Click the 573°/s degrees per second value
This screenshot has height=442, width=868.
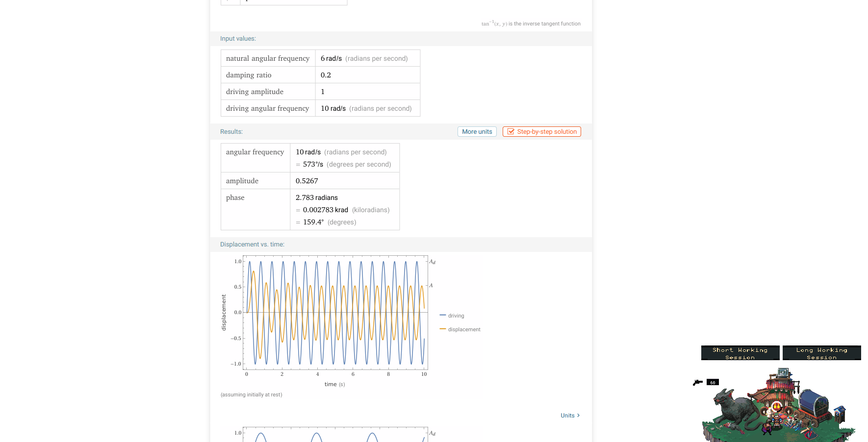coord(313,164)
